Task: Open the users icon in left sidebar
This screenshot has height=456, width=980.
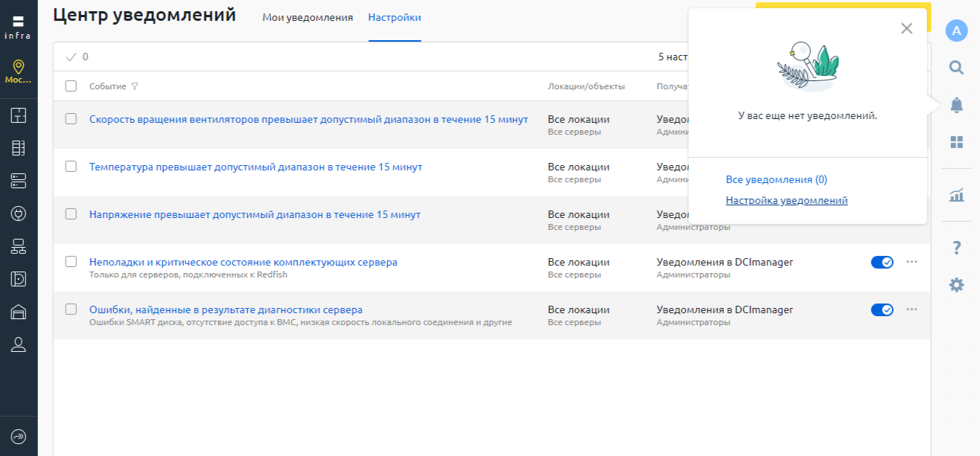Action: pos(19,344)
